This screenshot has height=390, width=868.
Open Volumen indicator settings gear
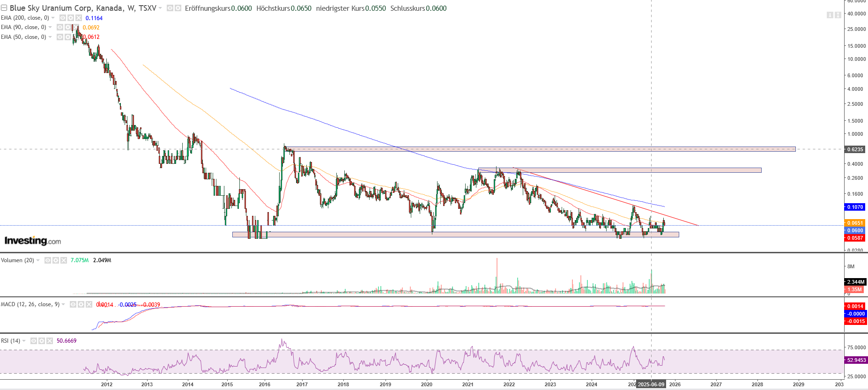[x=56, y=260]
